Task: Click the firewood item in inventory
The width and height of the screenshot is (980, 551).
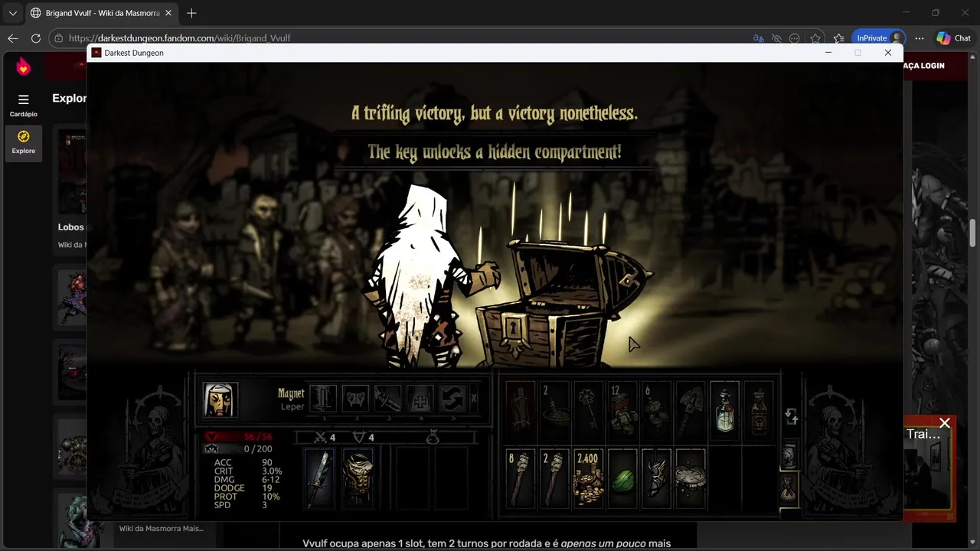Action: [521, 412]
